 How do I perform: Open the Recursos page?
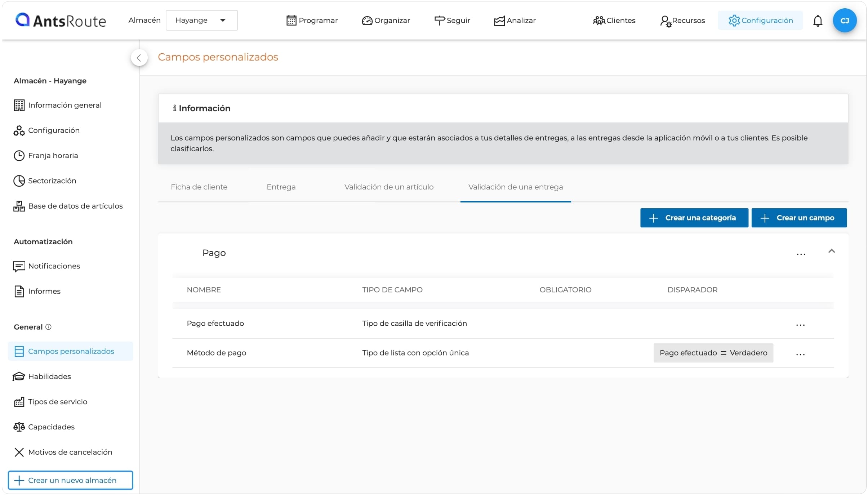point(682,21)
